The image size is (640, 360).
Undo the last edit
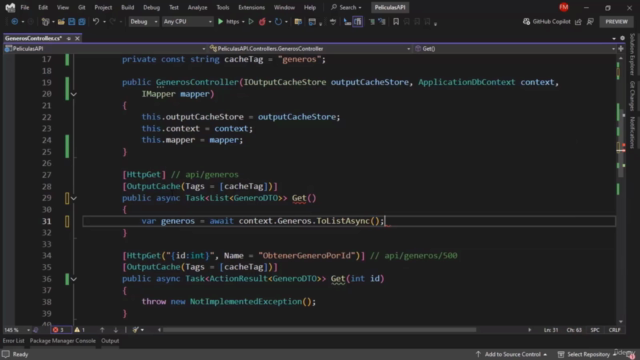[96, 22]
